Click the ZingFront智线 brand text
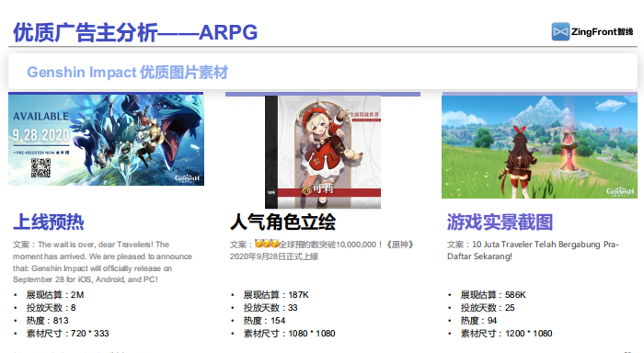 602,31
